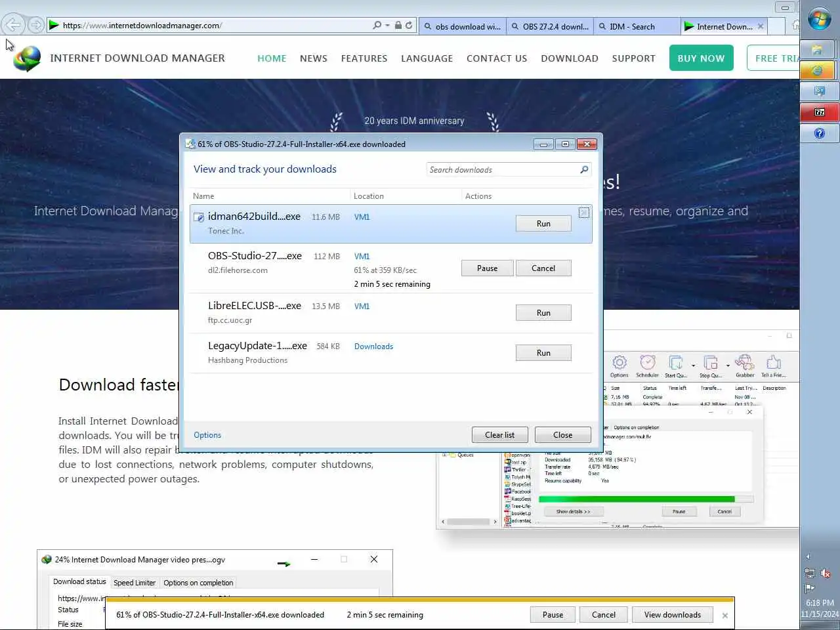Click the Clear list button
Screen dimensions: 840x630
(x=499, y=435)
